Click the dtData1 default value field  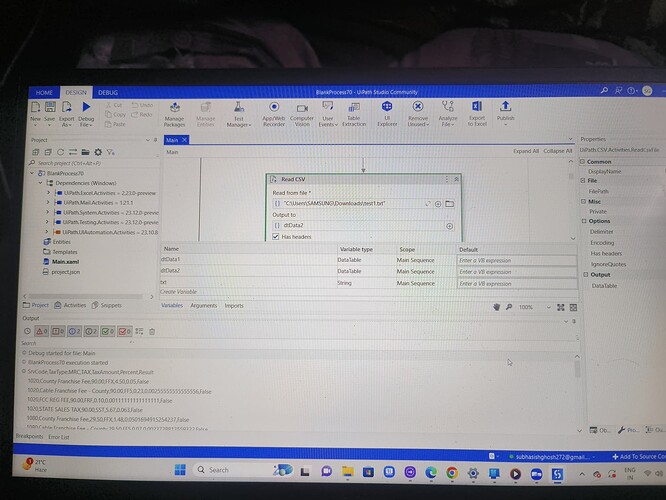click(516, 260)
